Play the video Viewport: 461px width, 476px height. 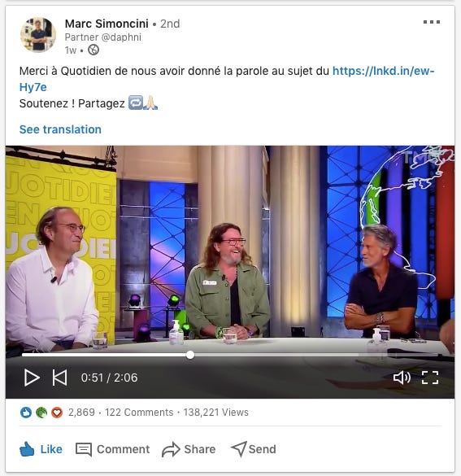click(x=32, y=378)
